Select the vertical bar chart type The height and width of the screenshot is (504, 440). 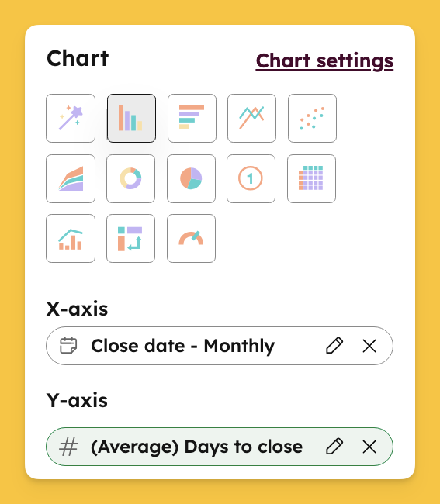(131, 119)
